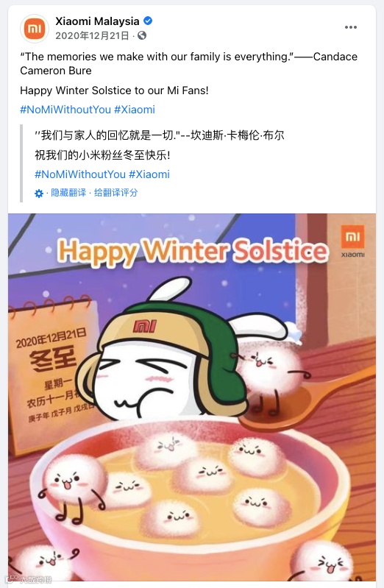The width and height of the screenshot is (384, 588).
Task: Click the watermark logo at image corner
Action: [30, 579]
